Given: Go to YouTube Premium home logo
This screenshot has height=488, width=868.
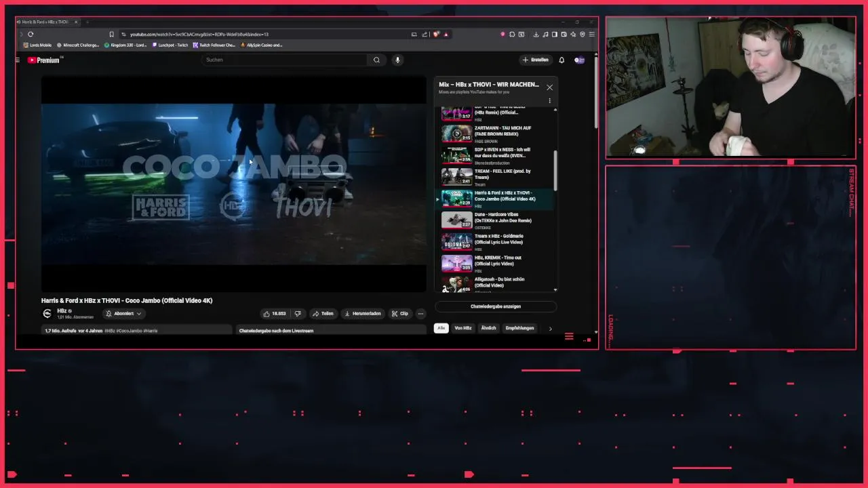Looking at the screenshot, I should point(44,60).
